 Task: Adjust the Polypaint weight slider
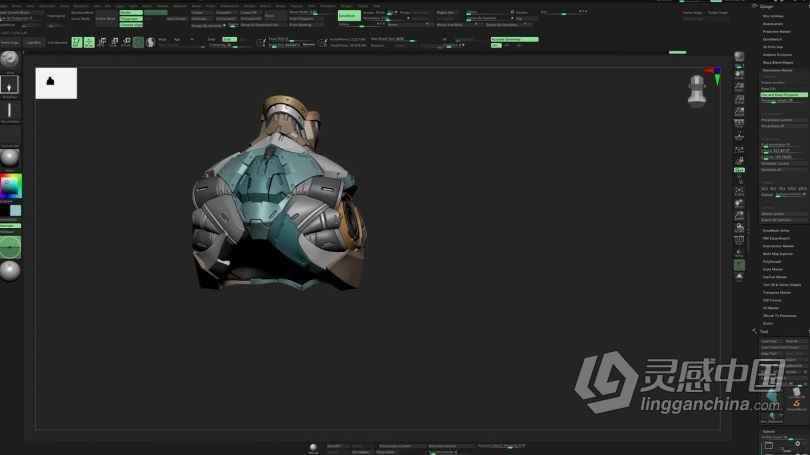click(x=784, y=101)
